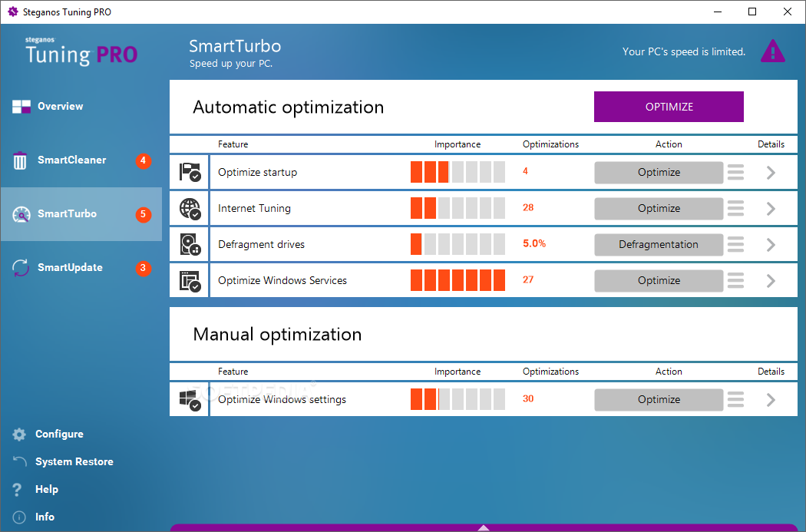Image resolution: width=806 pixels, height=532 pixels.
Task: Select the SmartTurbo sidebar item
Action: pos(81,214)
